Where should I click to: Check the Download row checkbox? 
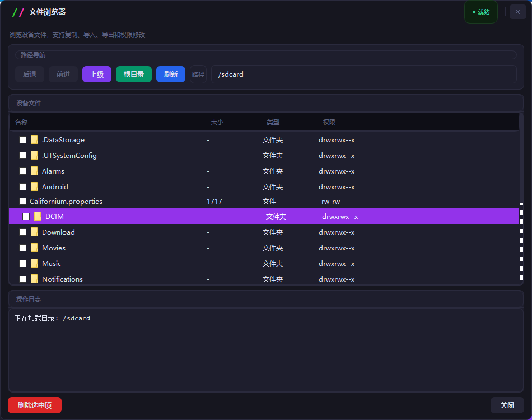click(x=23, y=232)
